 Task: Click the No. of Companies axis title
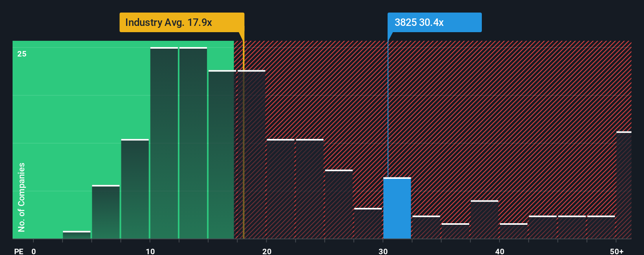coord(22,197)
